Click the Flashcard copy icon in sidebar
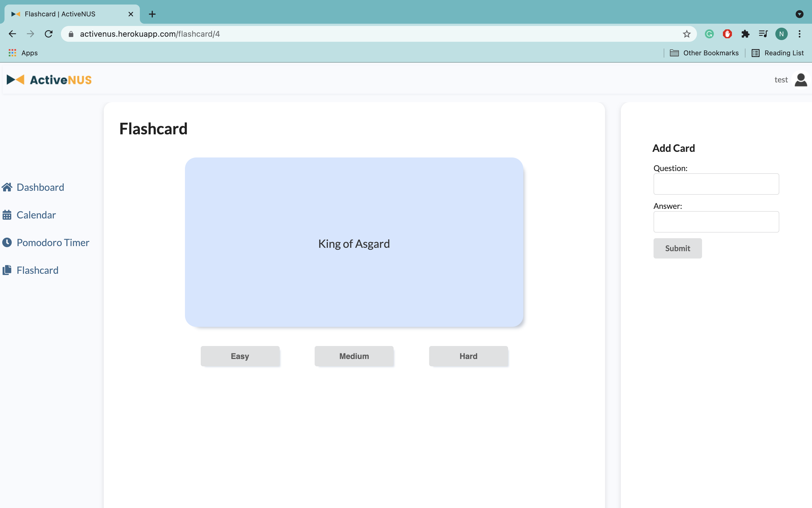The width and height of the screenshot is (812, 508). (7, 270)
